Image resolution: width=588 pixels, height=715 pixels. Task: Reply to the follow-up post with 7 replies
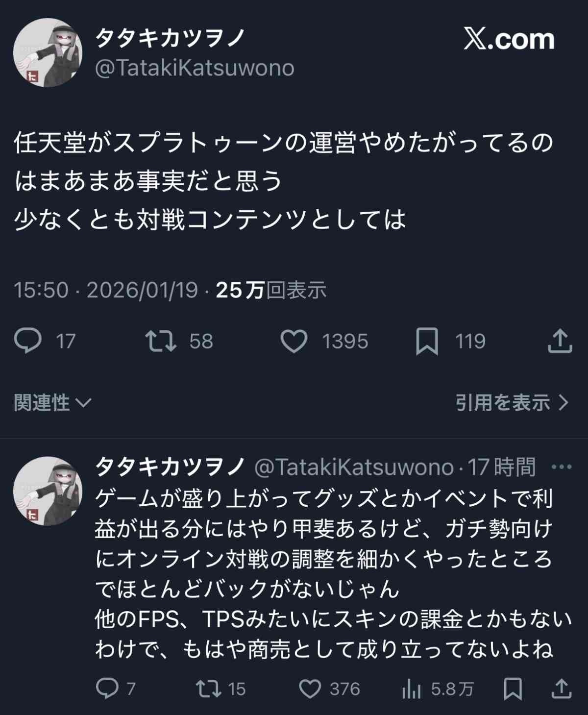pyautogui.click(x=107, y=689)
